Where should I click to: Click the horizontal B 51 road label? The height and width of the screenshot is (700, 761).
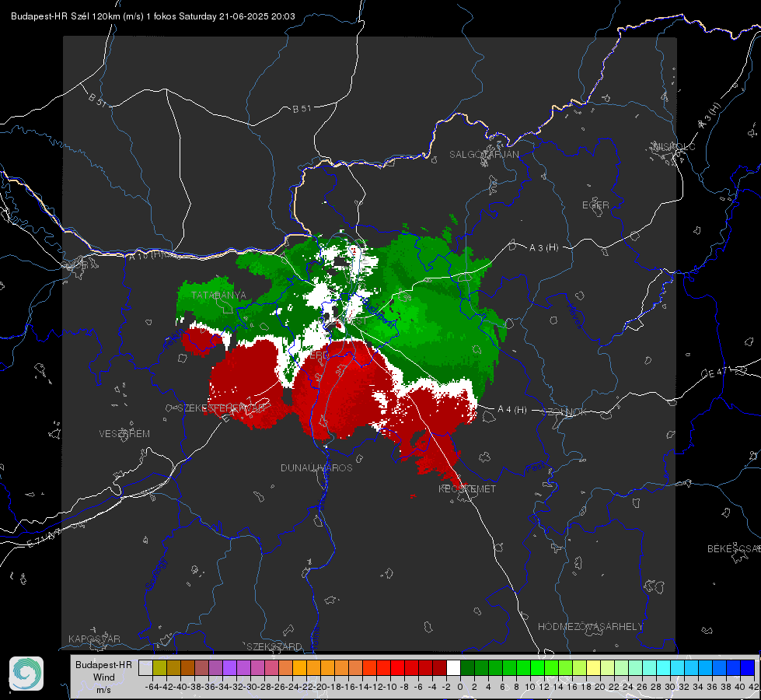302,109
